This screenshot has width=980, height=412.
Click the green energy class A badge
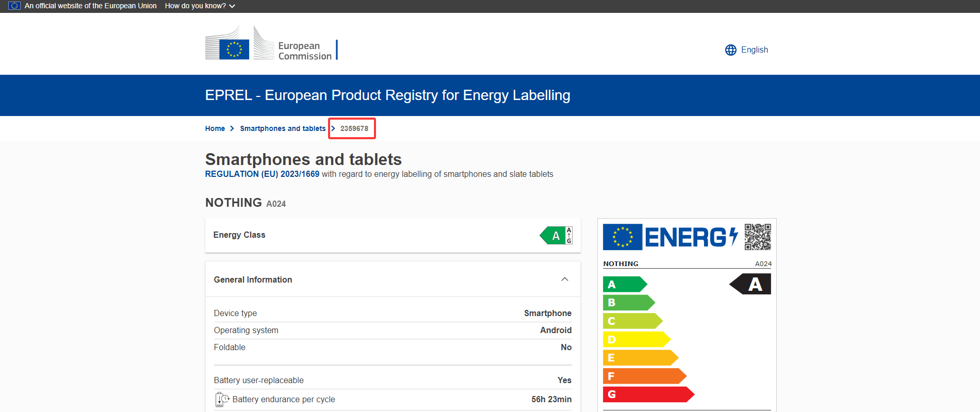click(554, 236)
